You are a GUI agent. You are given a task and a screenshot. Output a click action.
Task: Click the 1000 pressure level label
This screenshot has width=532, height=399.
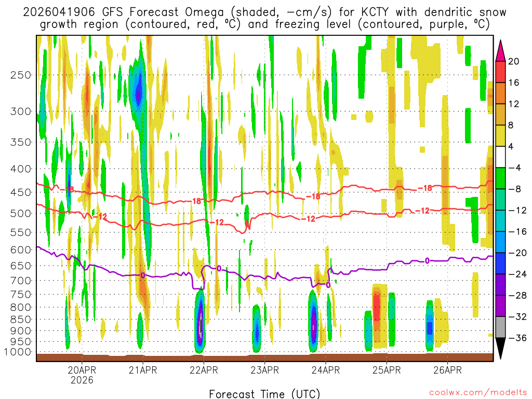pos(19,352)
